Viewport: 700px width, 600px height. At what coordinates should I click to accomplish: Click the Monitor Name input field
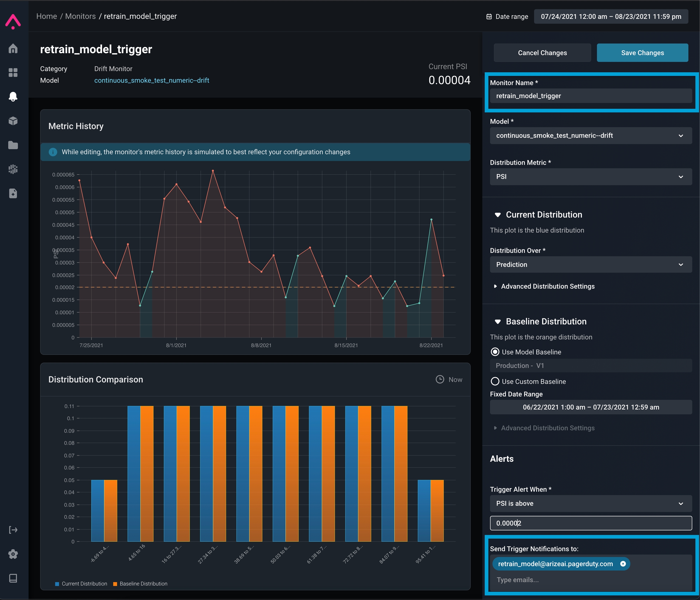point(591,96)
